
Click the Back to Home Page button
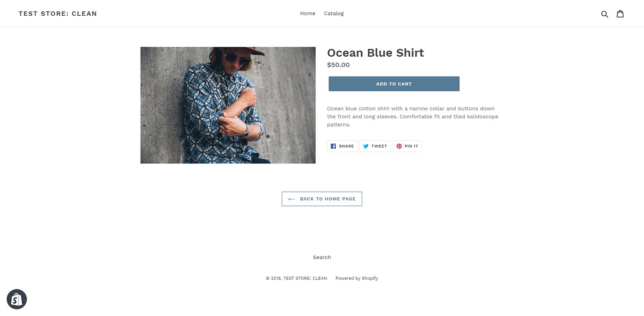pyautogui.click(x=322, y=199)
